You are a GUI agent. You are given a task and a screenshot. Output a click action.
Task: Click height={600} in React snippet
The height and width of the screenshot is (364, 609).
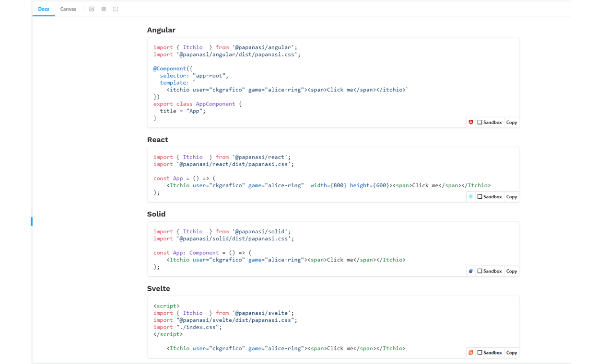tap(370, 185)
